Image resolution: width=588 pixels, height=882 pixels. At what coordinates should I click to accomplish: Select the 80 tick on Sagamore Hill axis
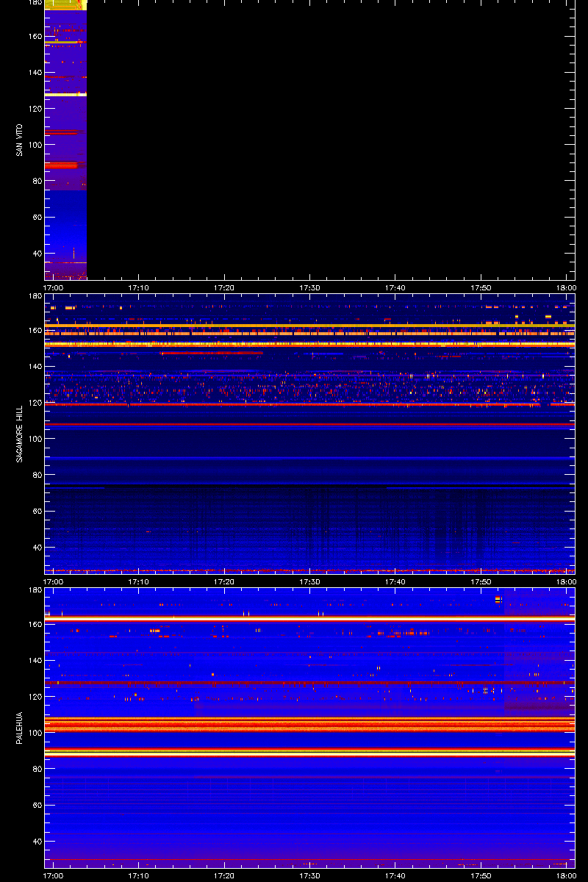[36, 475]
